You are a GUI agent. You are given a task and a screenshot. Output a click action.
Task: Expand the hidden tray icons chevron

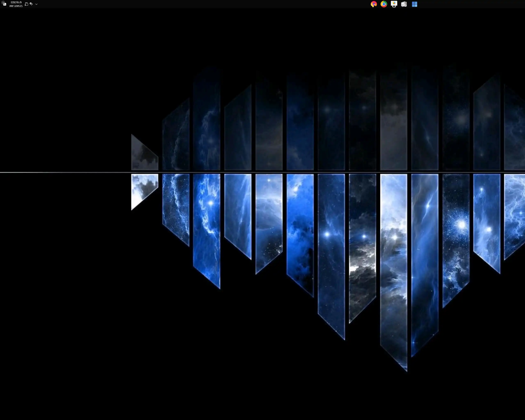(x=36, y=4)
